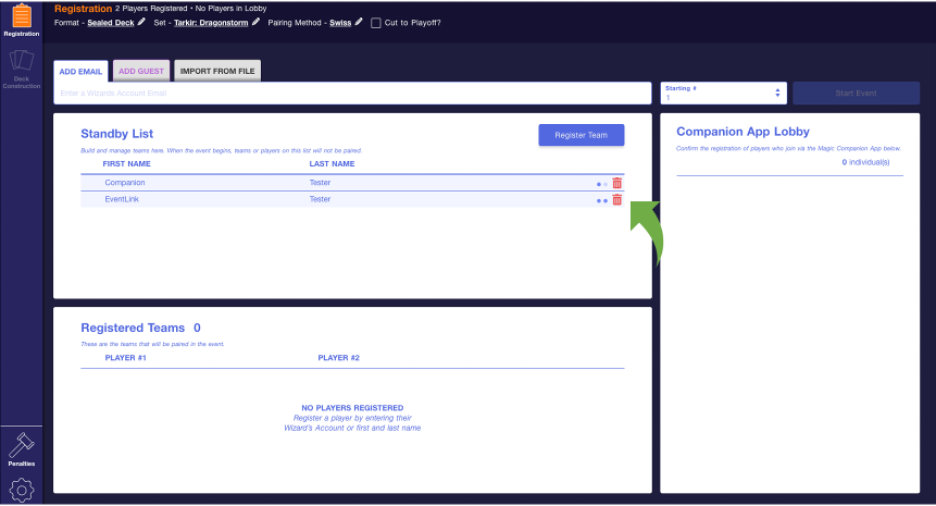Viewport: 936px width, 506px height.
Task: Switch to the ADD EMAIL tab
Action: click(x=81, y=71)
